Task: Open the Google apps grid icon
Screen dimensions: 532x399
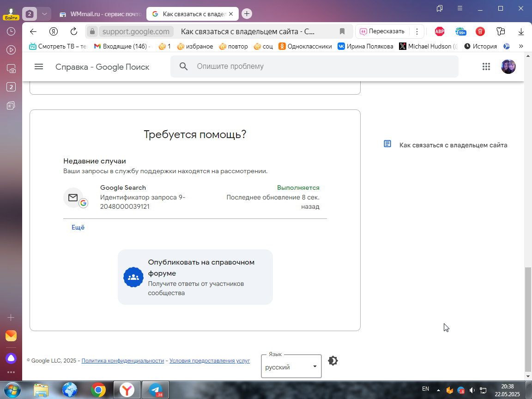Action: point(486,66)
